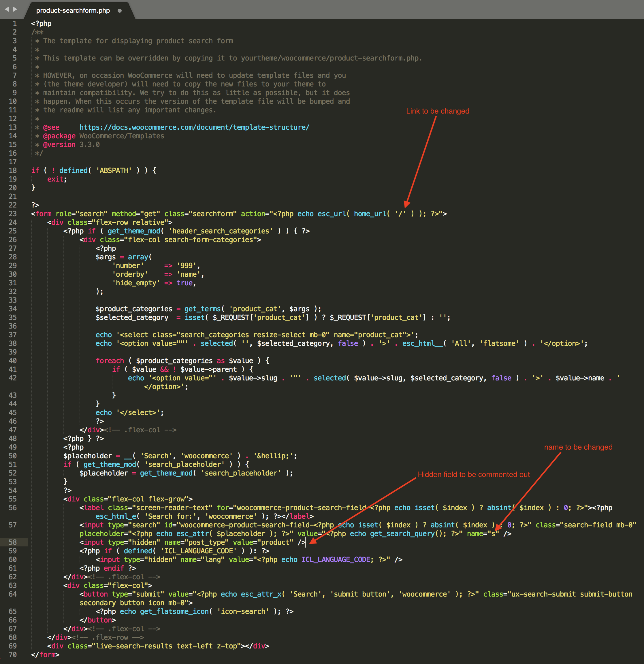Click the foreach keyword on line 40
The height and width of the screenshot is (664, 644).
coord(110,361)
